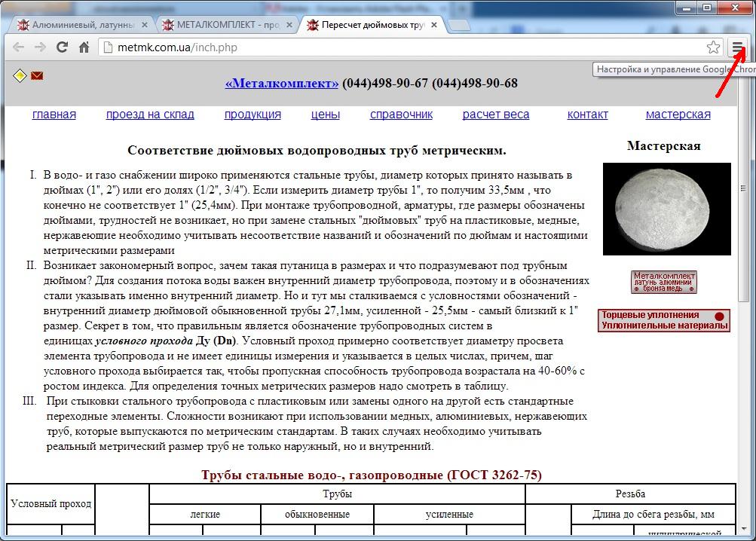756x541 pixels.
Task: Click the yellow diamond icon on the page
Action: coord(20,75)
